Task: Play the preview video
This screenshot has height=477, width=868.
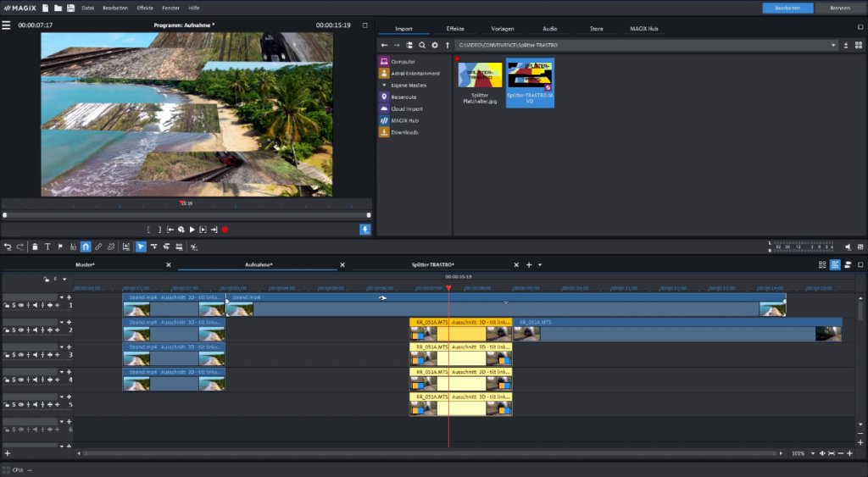Action: pyautogui.click(x=192, y=230)
